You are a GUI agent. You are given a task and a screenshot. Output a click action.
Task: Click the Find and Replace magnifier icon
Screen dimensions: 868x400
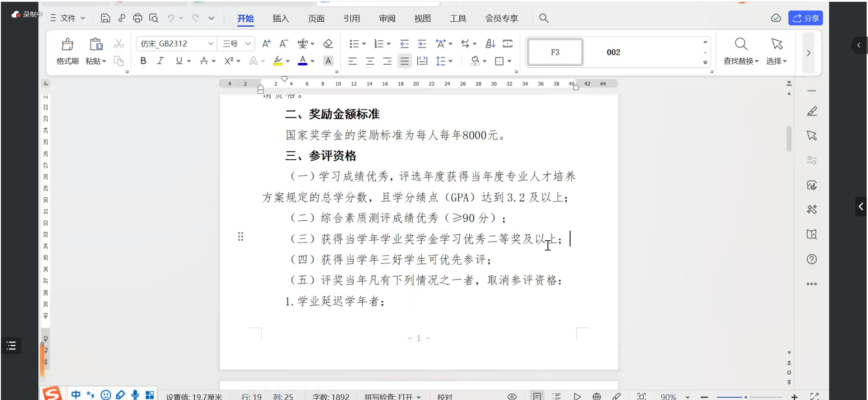pos(741,44)
